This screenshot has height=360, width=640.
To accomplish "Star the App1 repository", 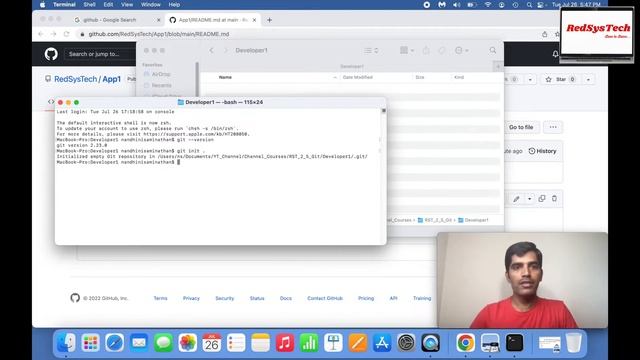I will (562, 80).
